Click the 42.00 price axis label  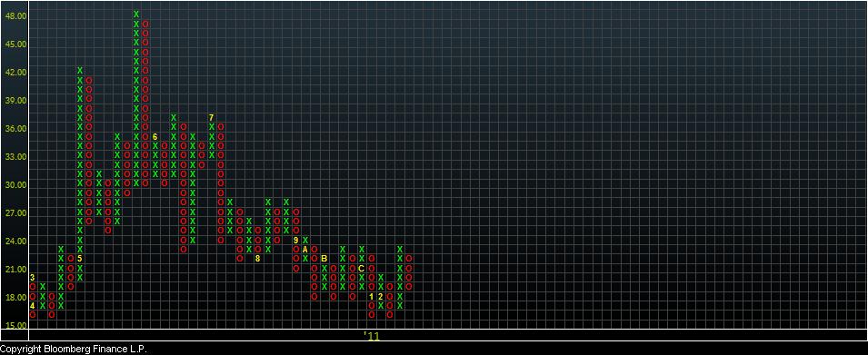click(x=15, y=73)
